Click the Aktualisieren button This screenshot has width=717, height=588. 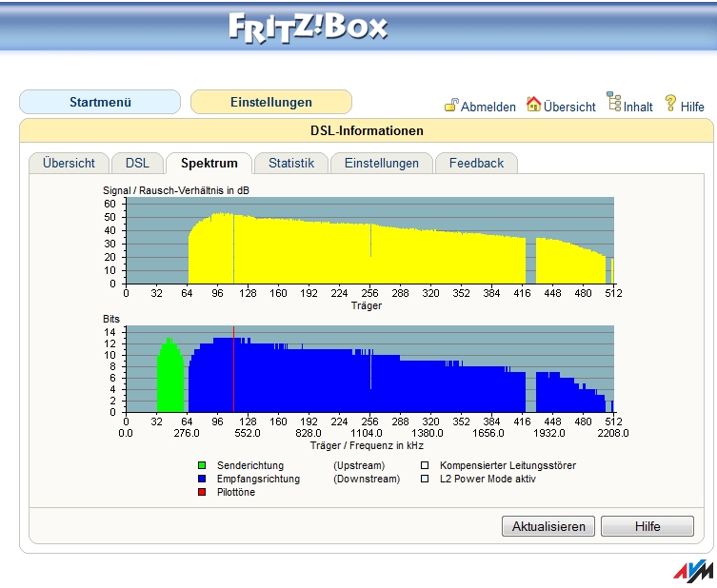coord(548,526)
